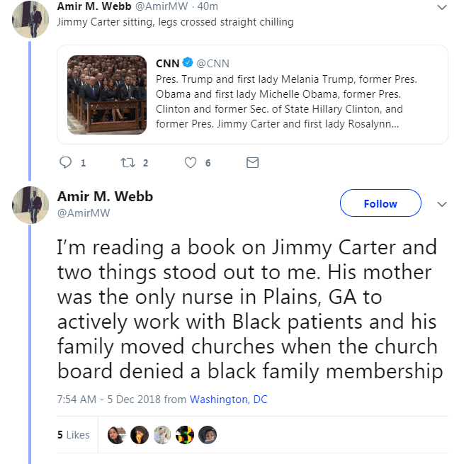Click the first liker's avatar
The image size is (476, 464).
tap(116, 434)
